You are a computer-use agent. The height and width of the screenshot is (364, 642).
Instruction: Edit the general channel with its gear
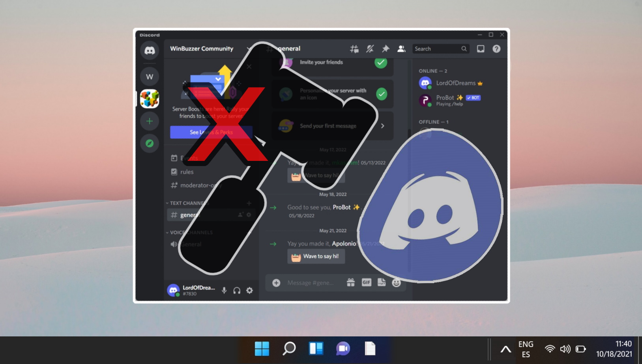[249, 215]
